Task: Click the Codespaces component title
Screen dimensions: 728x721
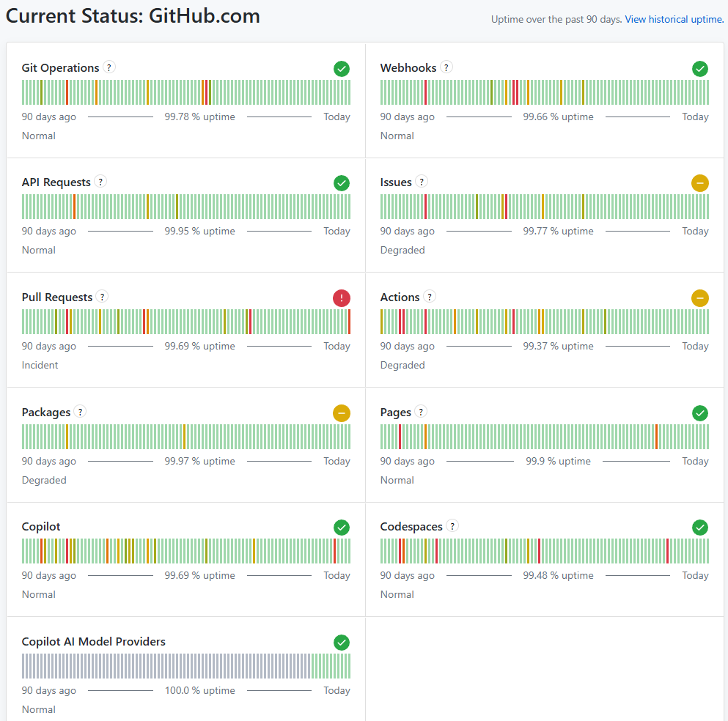Action: click(411, 527)
